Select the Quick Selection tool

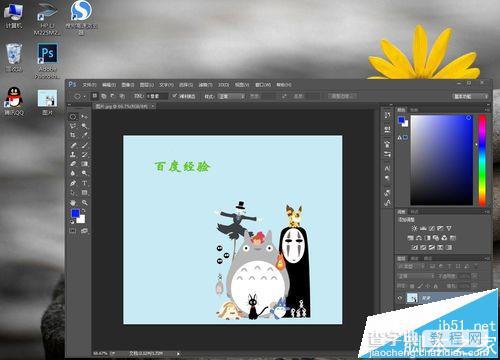click(x=85, y=126)
